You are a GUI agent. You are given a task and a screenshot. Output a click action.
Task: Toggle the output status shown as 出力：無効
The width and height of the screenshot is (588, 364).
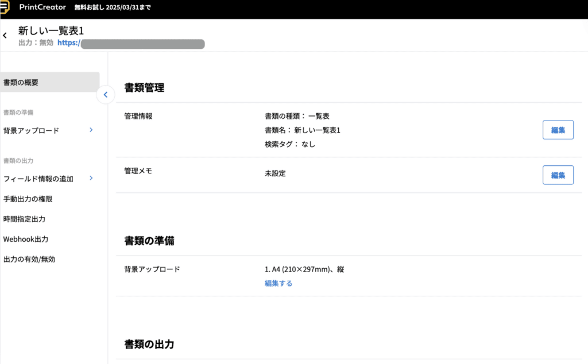33,43
